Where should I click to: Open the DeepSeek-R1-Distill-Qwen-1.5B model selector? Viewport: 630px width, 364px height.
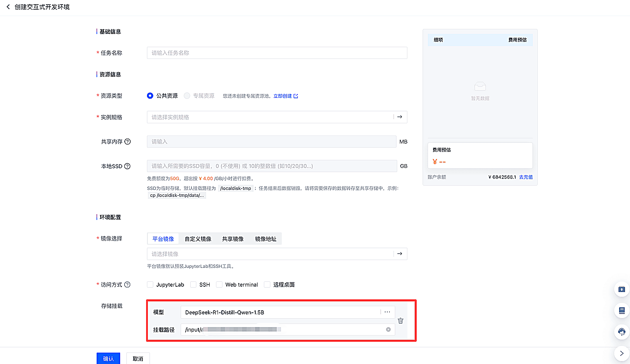tap(288, 312)
